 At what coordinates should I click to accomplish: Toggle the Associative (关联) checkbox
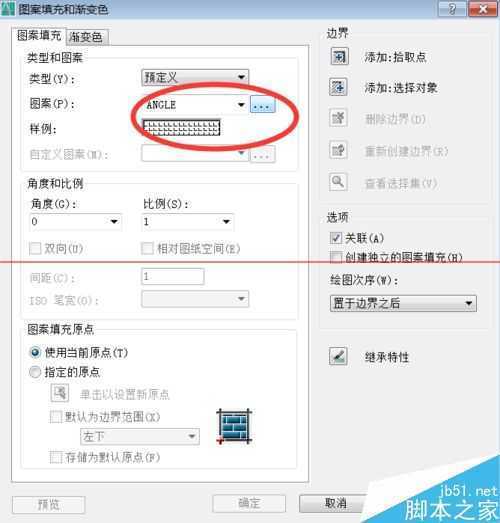(336, 238)
